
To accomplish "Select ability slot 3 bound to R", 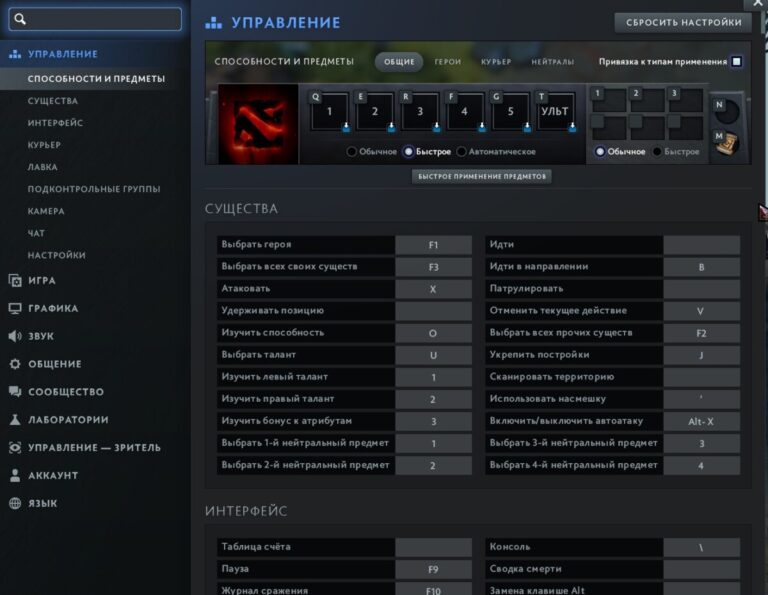I will tap(420, 112).
